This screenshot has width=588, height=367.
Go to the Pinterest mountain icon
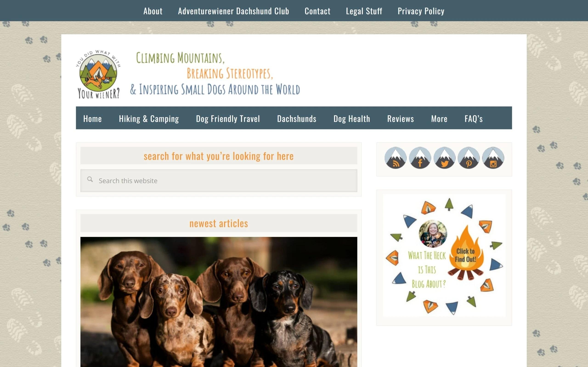(469, 158)
